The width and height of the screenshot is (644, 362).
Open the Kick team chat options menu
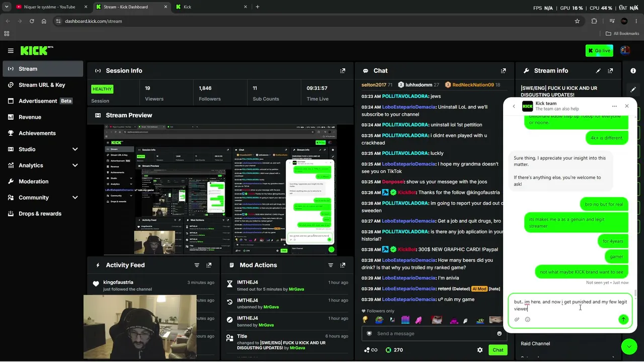point(614,106)
